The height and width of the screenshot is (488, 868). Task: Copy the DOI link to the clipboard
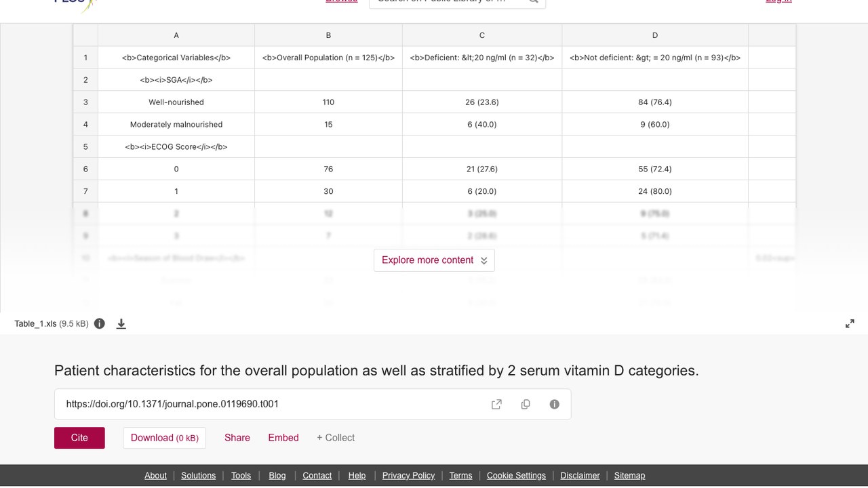point(526,405)
